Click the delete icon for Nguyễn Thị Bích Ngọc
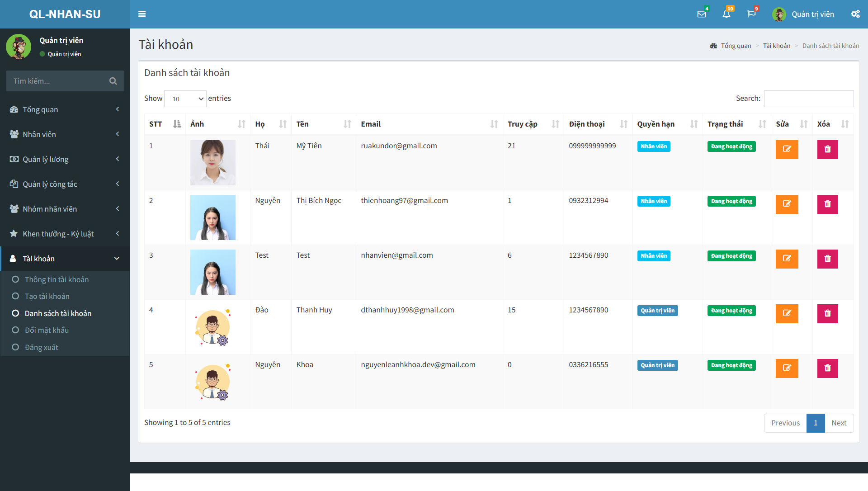 827,204
